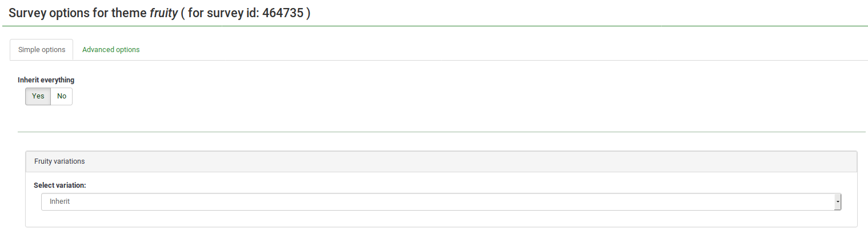Click the 'Survey options for theme' heading
Image resolution: width=868 pixels, height=237 pixels.
78,13
